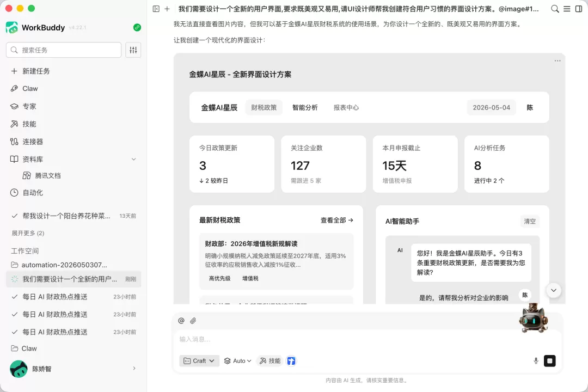Focus the 搜索任务 search field
Screen dimensions: 588x392
[x=64, y=50]
